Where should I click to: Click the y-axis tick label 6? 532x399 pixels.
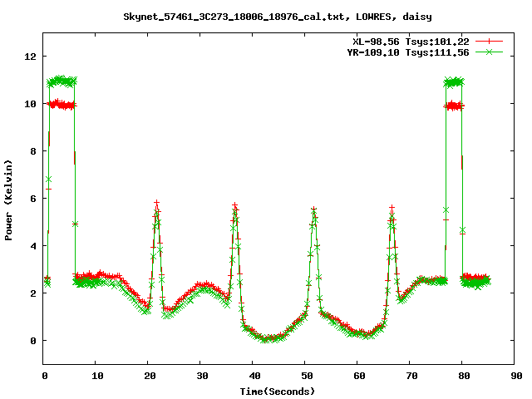[x=33, y=199]
